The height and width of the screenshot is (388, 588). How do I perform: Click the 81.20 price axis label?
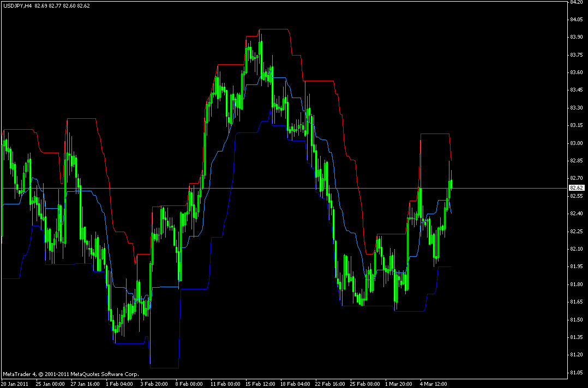coord(576,355)
